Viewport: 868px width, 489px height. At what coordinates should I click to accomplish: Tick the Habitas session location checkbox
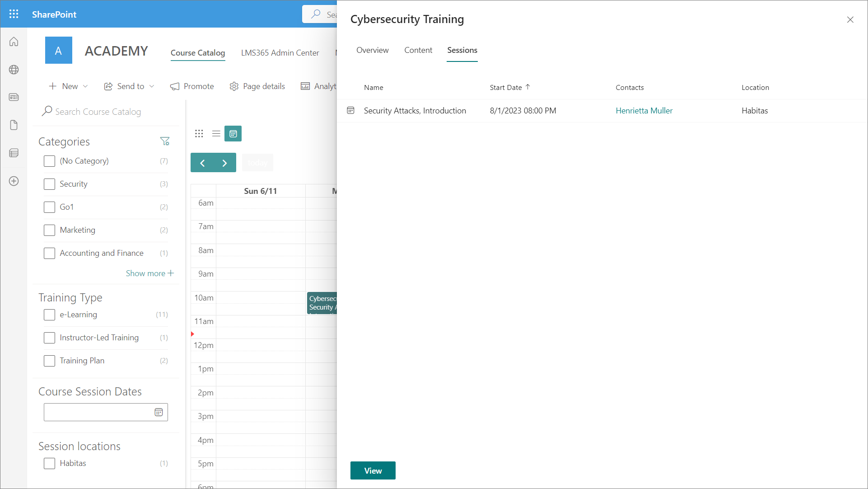pos(49,463)
